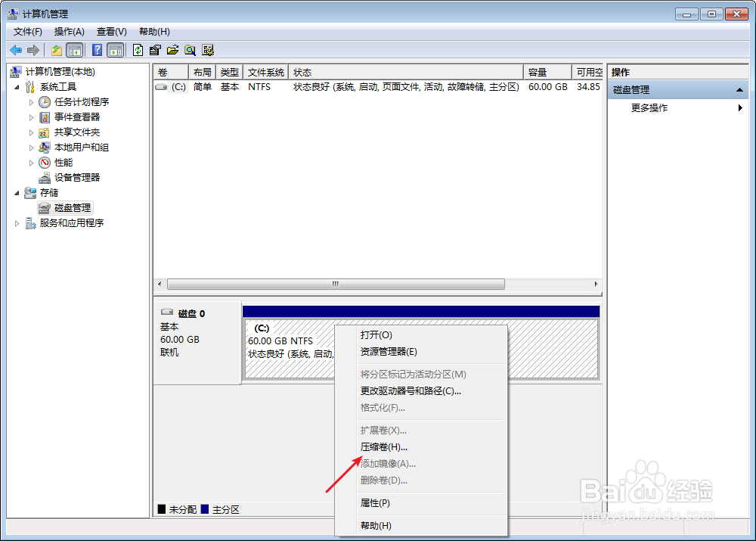The width and height of the screenshot is (756, 541).
Task: Open the 查看(V) menu
Action: click(x=111, y=32)
